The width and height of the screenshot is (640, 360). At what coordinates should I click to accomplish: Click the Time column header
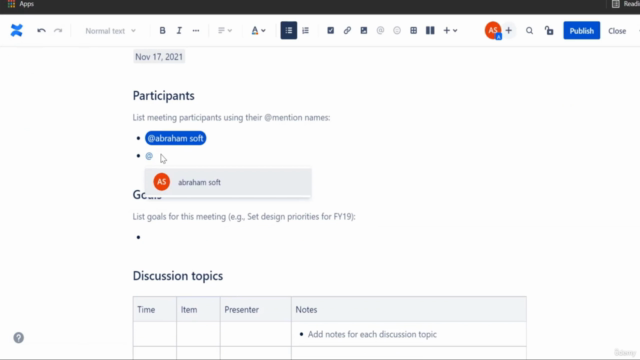pos(155,309)
